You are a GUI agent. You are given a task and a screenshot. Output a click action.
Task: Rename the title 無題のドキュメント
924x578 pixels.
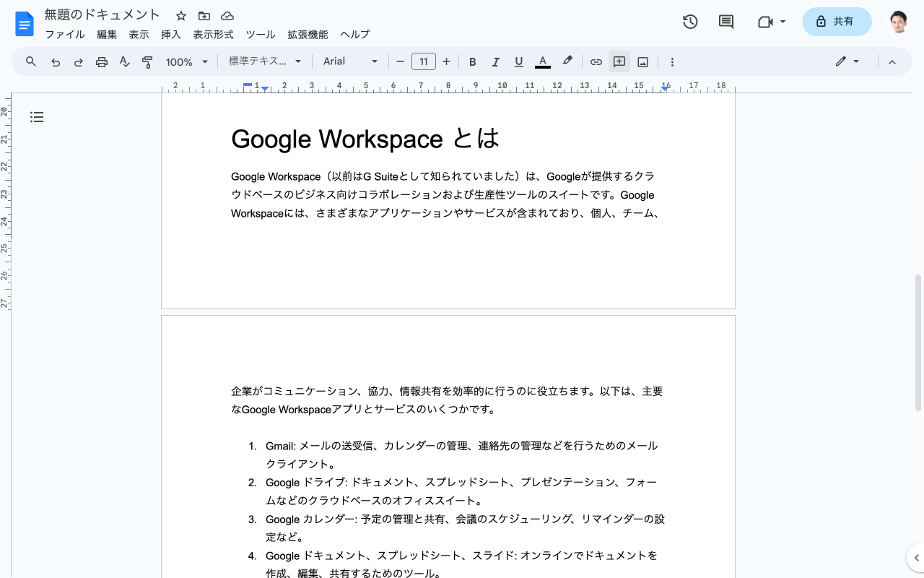coord(103,15)
